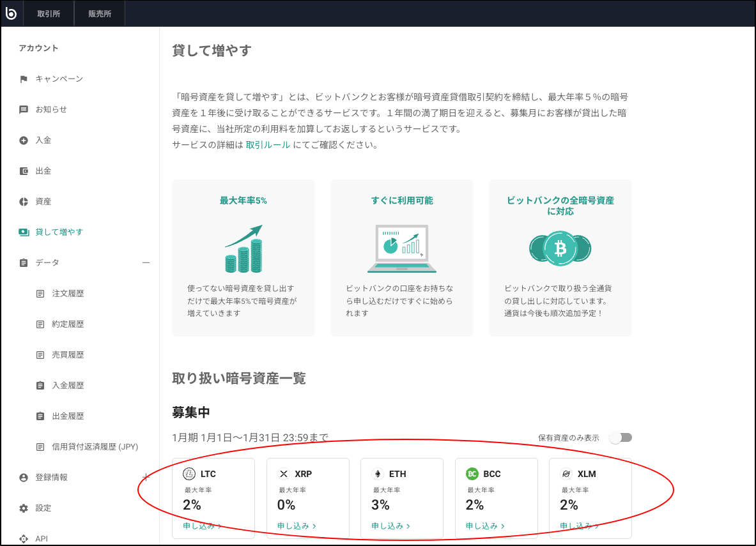Viewport: 756px width, 546px height.
Task: Click the お知らせ message icon
Action: (x=24, y=109)
